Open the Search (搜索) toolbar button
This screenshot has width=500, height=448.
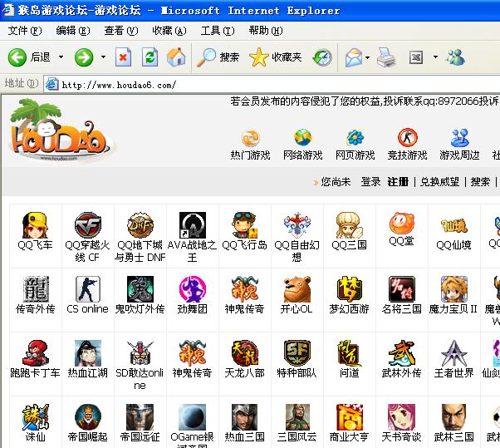click(x=218, y=57)
